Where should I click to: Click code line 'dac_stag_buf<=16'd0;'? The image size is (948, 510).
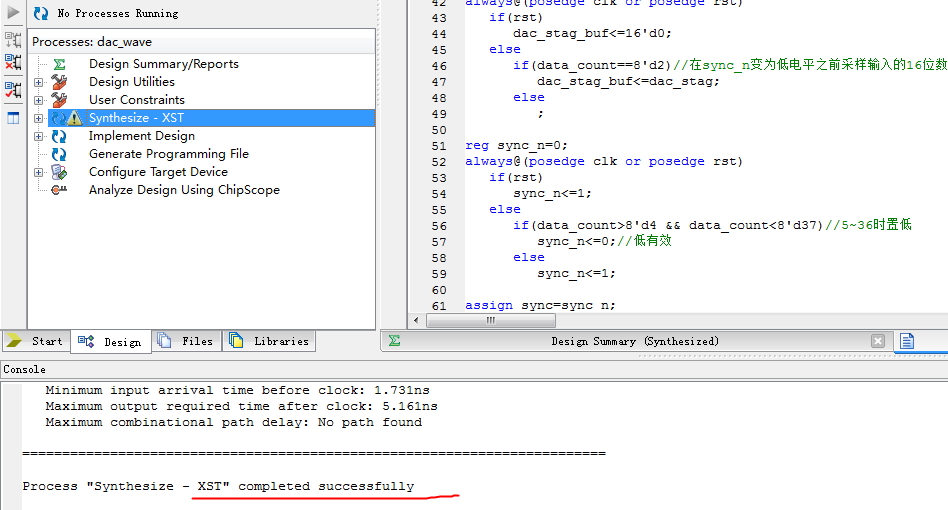pyautogui.click(x=592, y=33)
